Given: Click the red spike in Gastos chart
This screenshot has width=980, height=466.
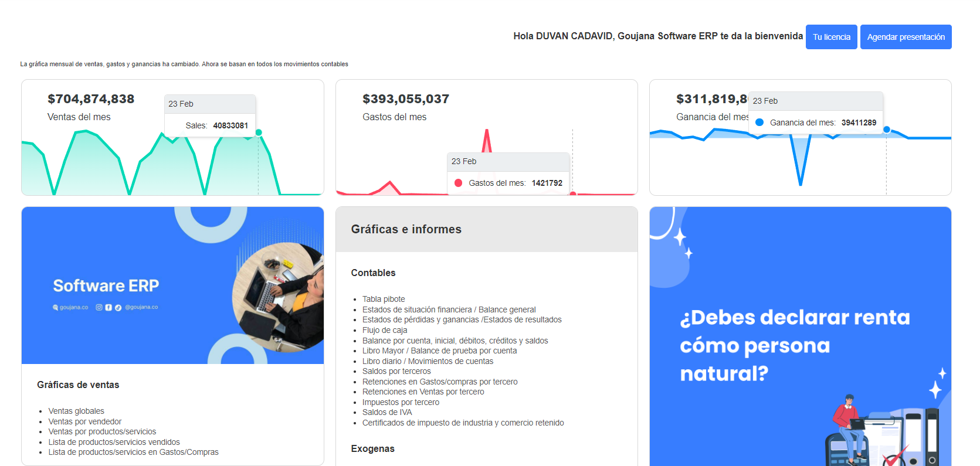Looking at the screenshot, I should [486, 141].
